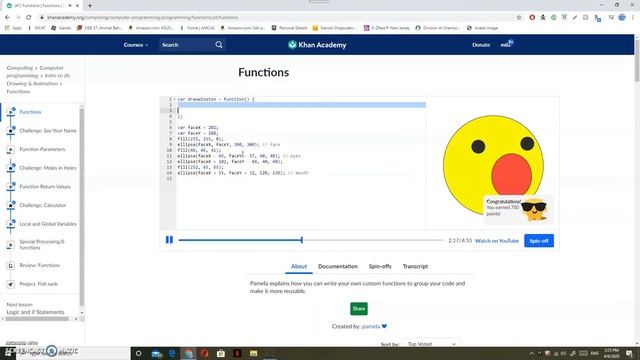Open the Personal Details bookmark
This screenshot has height=360, width=640.
click(x=289, y=28)
